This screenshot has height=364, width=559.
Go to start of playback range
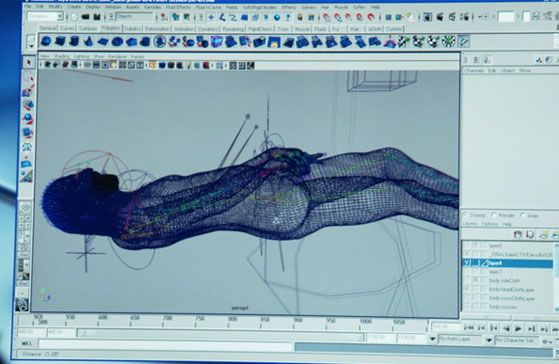(469, 328)
